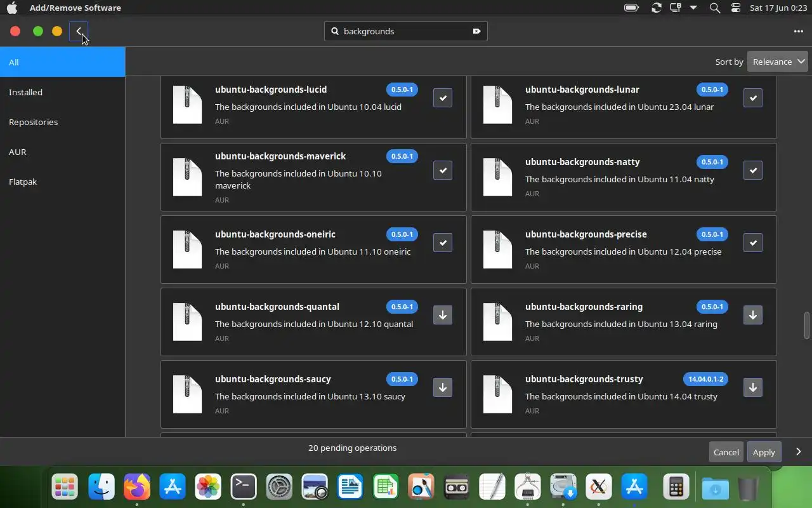Unmark ubuntu-backgrounds-maverick for installation
The width and height of the screenshot is (812, 508).
pyautogui.click(x=443, y=170)
